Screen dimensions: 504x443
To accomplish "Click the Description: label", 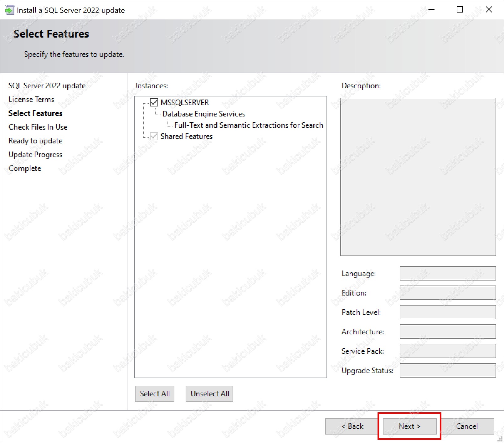I will pyautogui.click(x=361, y=86).
